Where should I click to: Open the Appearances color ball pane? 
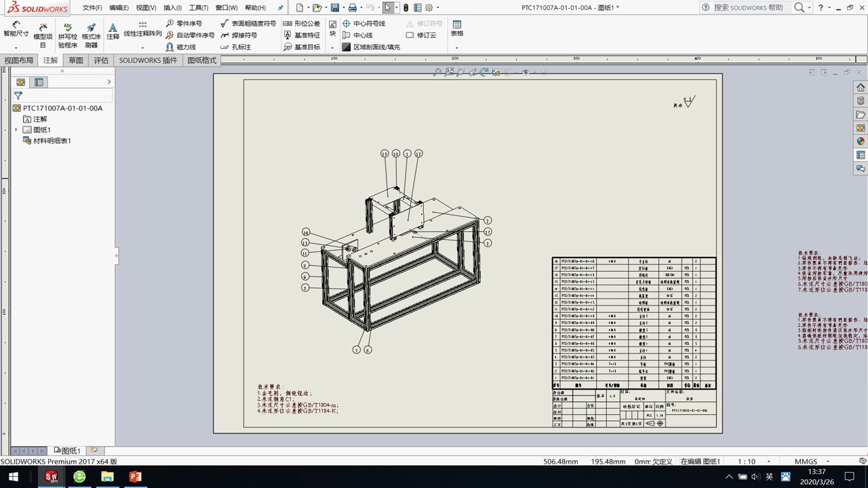pos(861,142)
